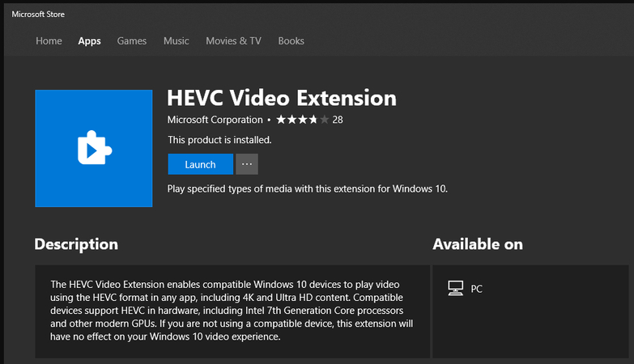
Task: Click the 28 ratings count
Action: click(338, 120)
